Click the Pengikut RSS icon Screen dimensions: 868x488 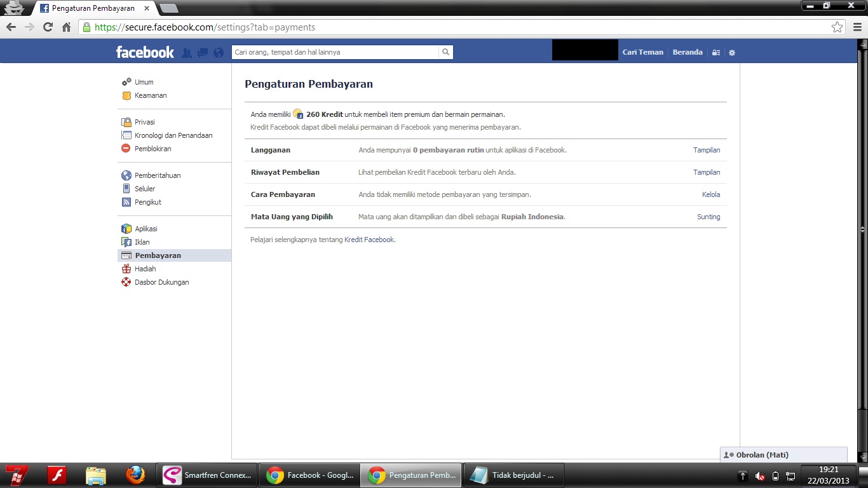126,202
